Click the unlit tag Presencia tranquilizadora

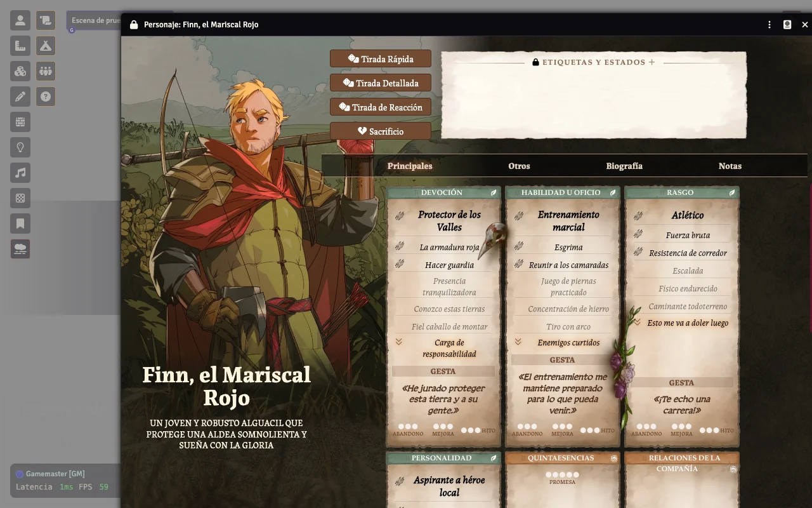(449, 287)
